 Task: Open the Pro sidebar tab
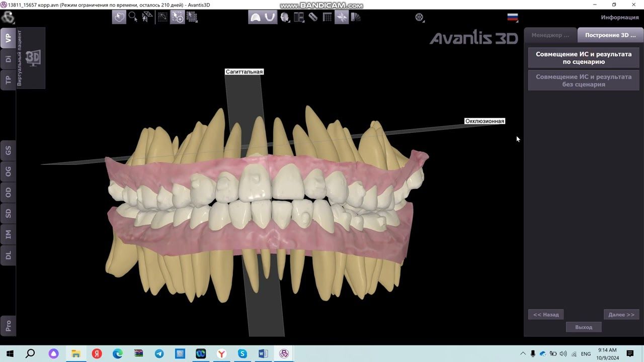pos(8,325)
